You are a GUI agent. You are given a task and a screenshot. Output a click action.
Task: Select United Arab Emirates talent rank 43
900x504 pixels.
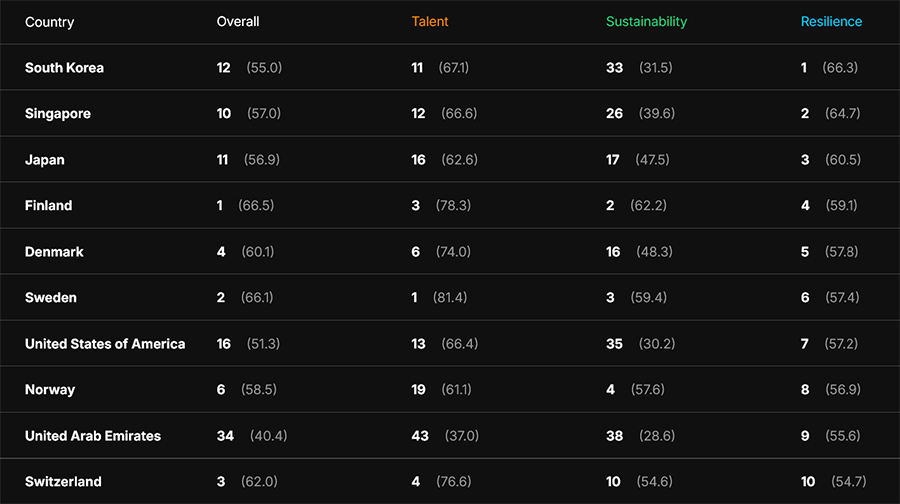point(420,436)
